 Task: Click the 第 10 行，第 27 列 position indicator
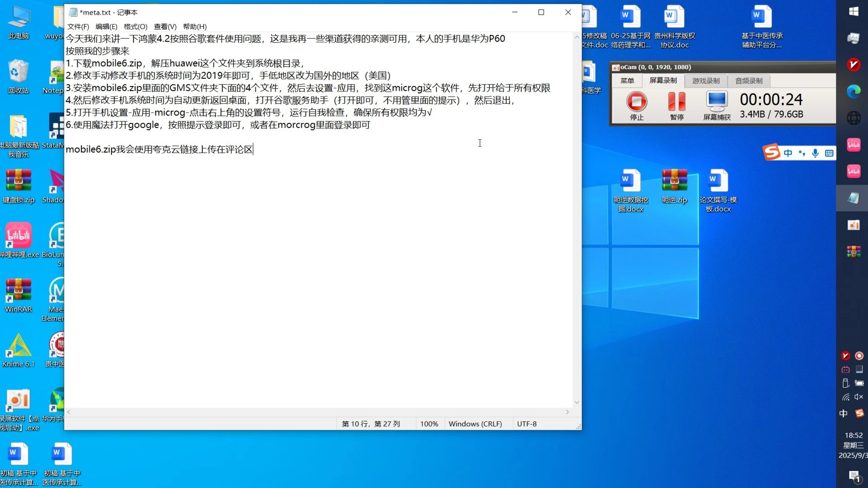coord(371,424)
